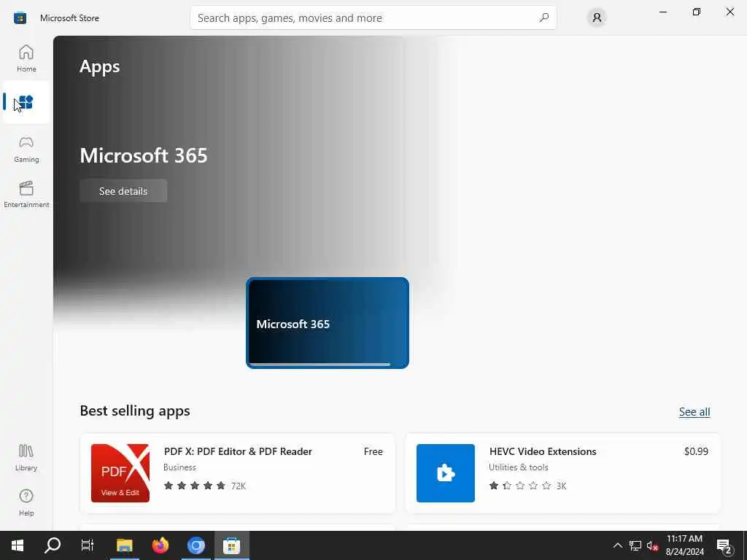The image size is (747, 560).
Task: Open Task View from the taskbar
Action: 88,545
